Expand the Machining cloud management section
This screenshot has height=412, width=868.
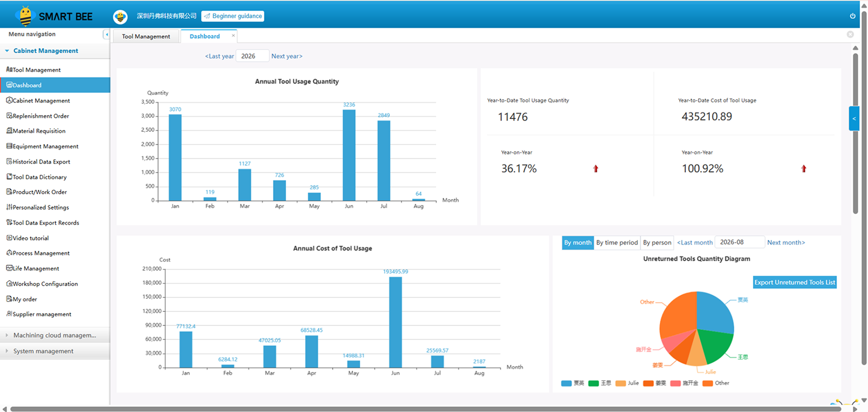click(55, 335)
